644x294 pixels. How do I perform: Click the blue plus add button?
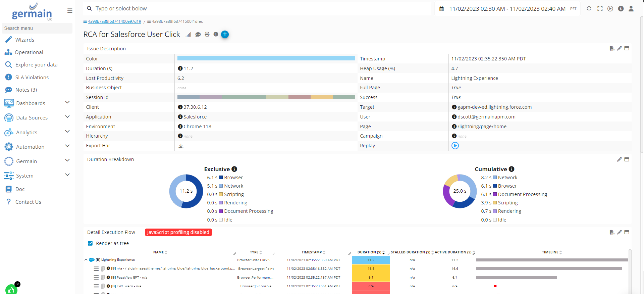(225, 34)
